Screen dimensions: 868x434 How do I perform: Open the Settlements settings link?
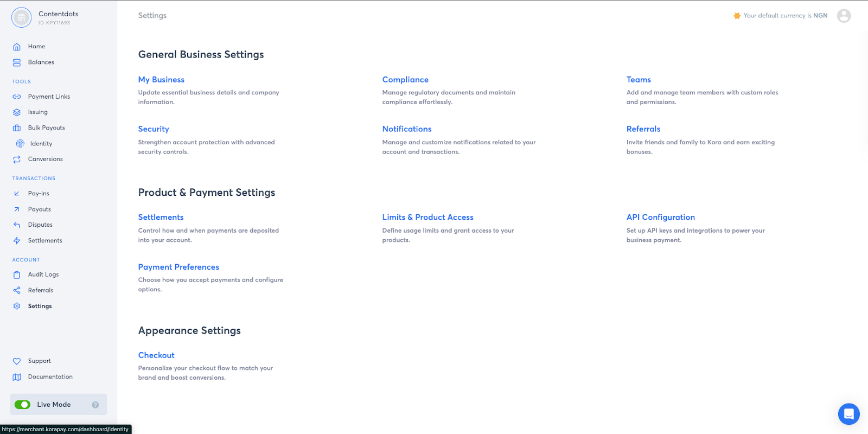(x=161, y=218)
